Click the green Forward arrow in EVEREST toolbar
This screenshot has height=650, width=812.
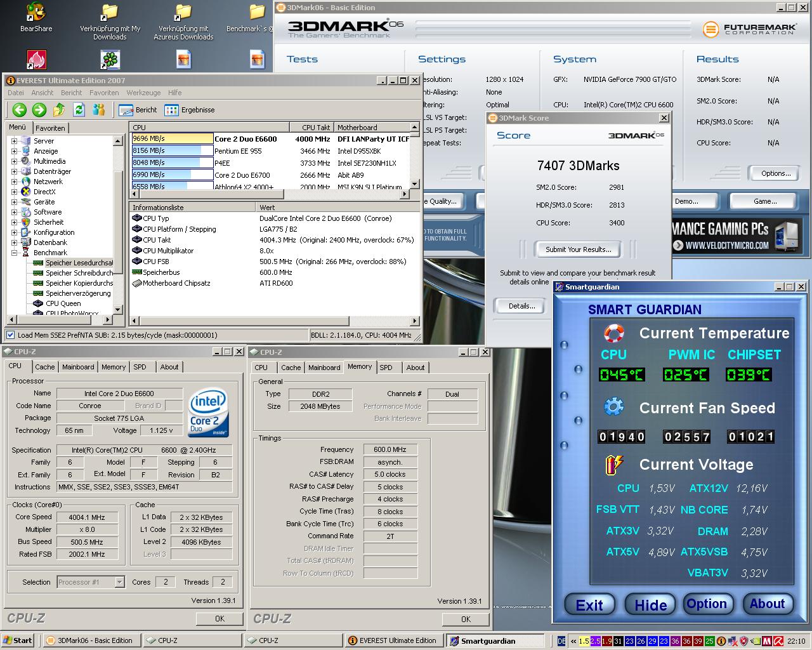[39, 110]
